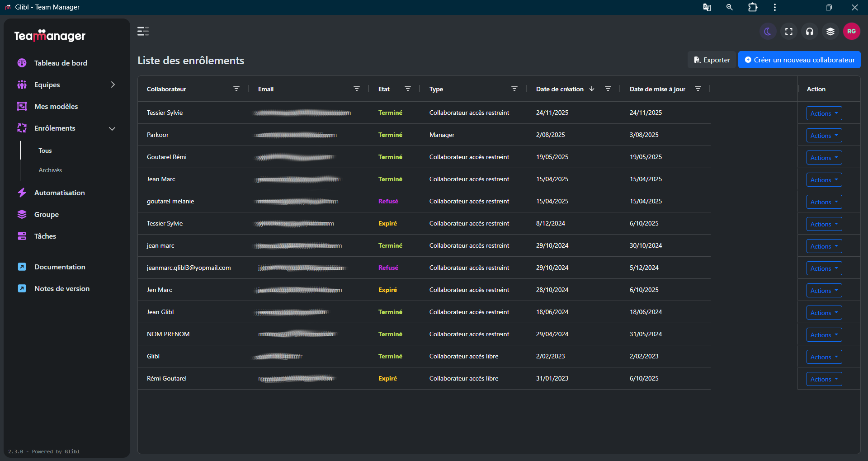Collapse the sidebar with the hamburger icon
868x461 pixels.
click(143, 32)
